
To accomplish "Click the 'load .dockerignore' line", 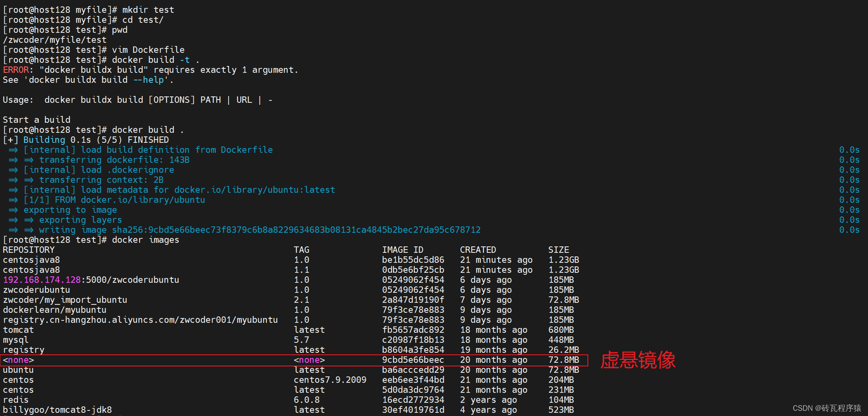I will click(x=91, y=170).
